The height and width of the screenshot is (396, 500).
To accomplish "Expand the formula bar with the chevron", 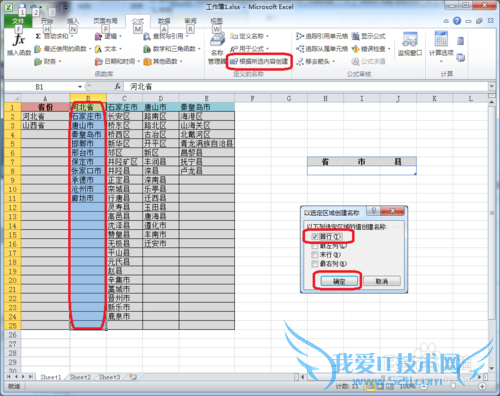I will tap(491, 86).
